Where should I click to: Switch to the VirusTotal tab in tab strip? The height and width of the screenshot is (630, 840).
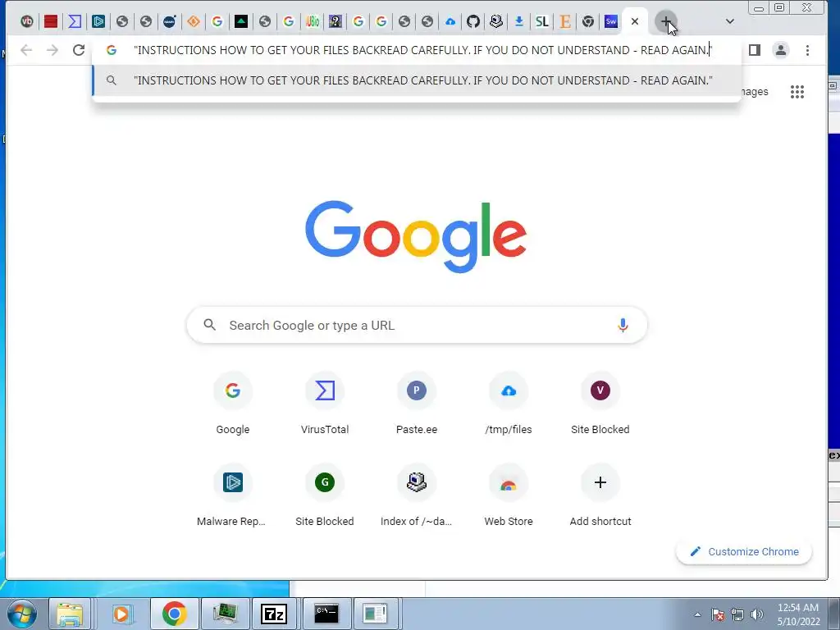coord(75,21)
